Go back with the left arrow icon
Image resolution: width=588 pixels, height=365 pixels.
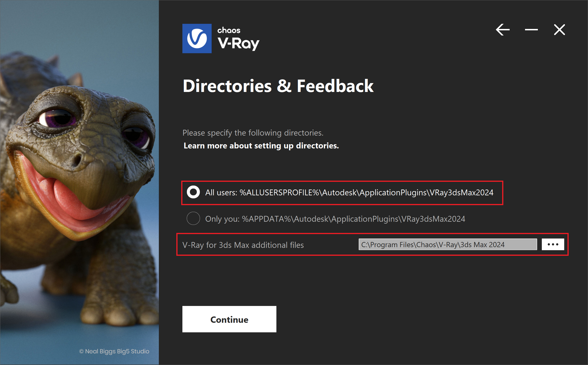click(x=503, y=30)
